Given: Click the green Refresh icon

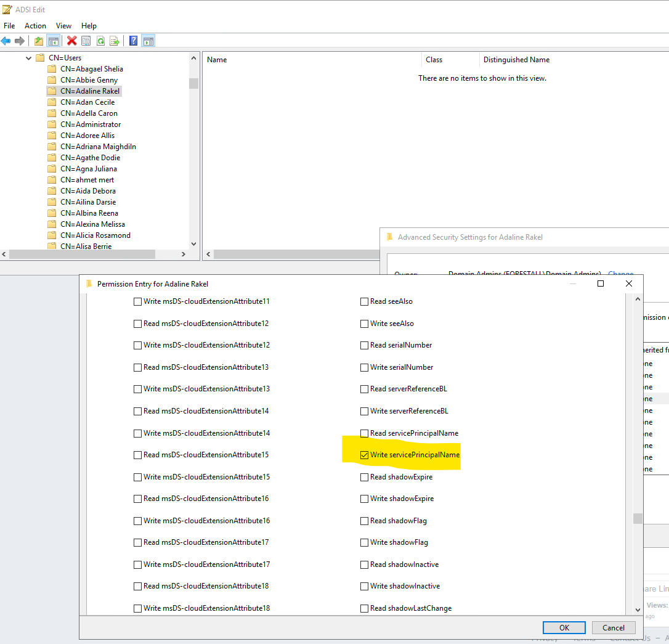Looking at the screenshot, I should pyautogui.click(x=100, y=41).
